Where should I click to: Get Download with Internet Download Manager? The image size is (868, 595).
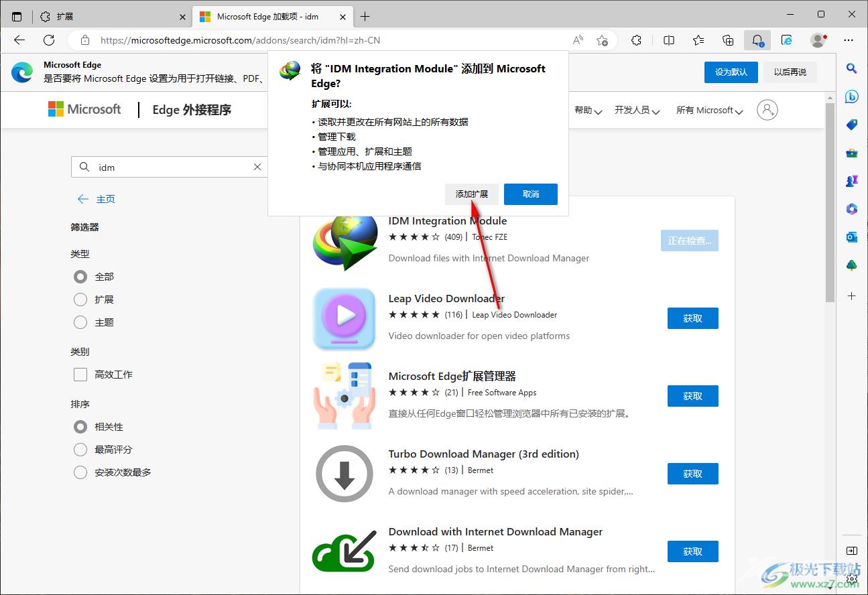point(693,551)
